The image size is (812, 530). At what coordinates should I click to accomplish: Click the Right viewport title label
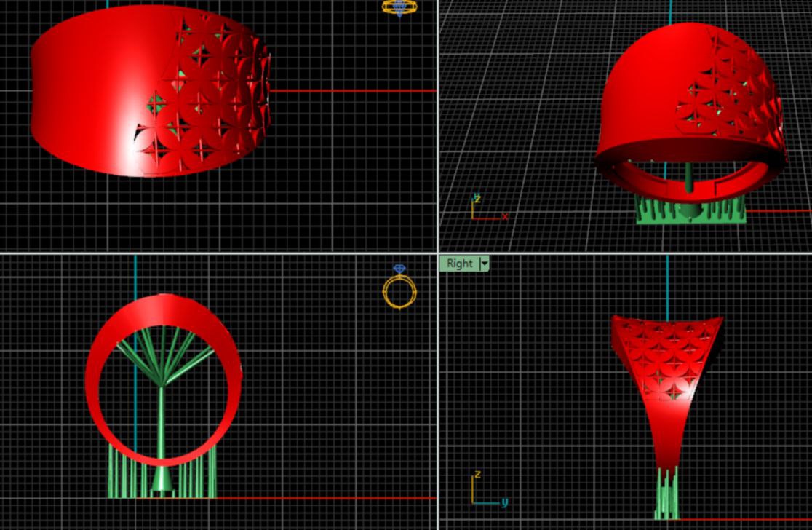coord(459,264)
